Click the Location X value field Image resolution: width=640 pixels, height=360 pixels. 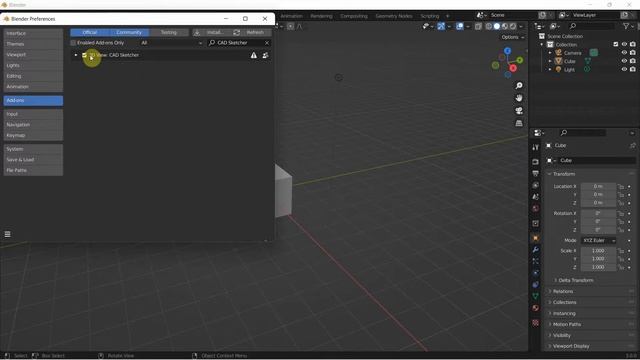pyautogui.click(x=598, y=187)
